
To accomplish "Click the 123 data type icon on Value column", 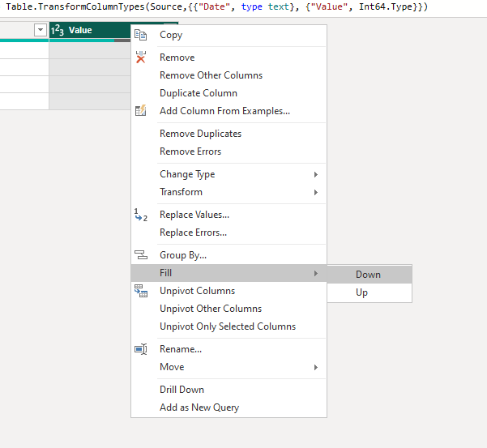I will pyautogui.click(x=58, y=31).
